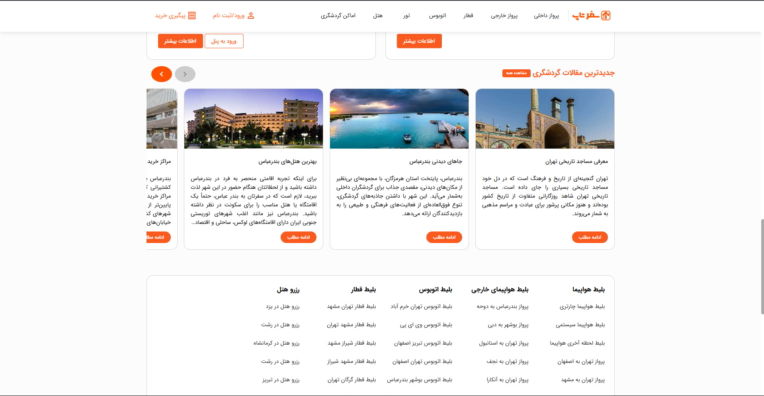This screenshot has width=764, height=396.
Task: Open پرواز تهران به نجف link
Action: [x=507, y=362]
